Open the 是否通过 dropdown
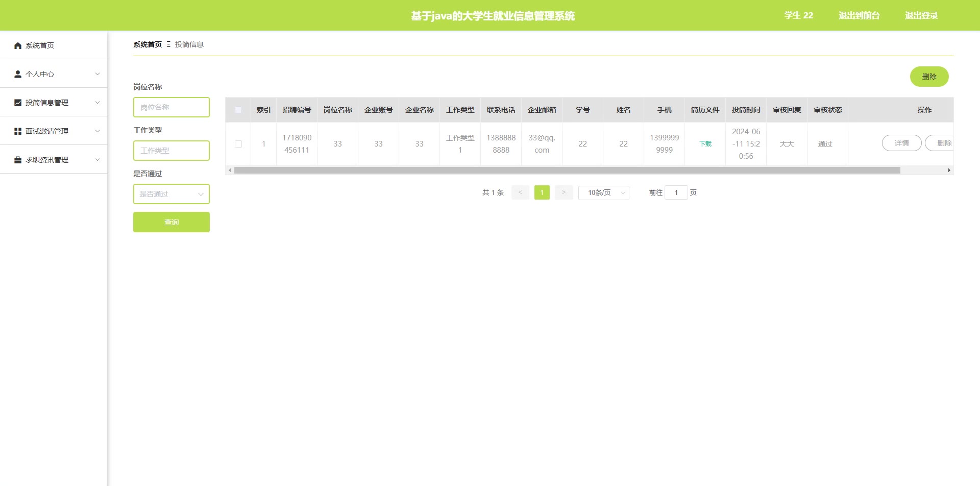 coord(171,194)
